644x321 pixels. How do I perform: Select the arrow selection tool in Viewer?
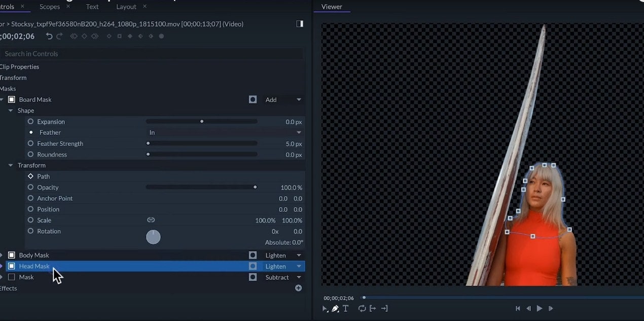tap(325, 308)
